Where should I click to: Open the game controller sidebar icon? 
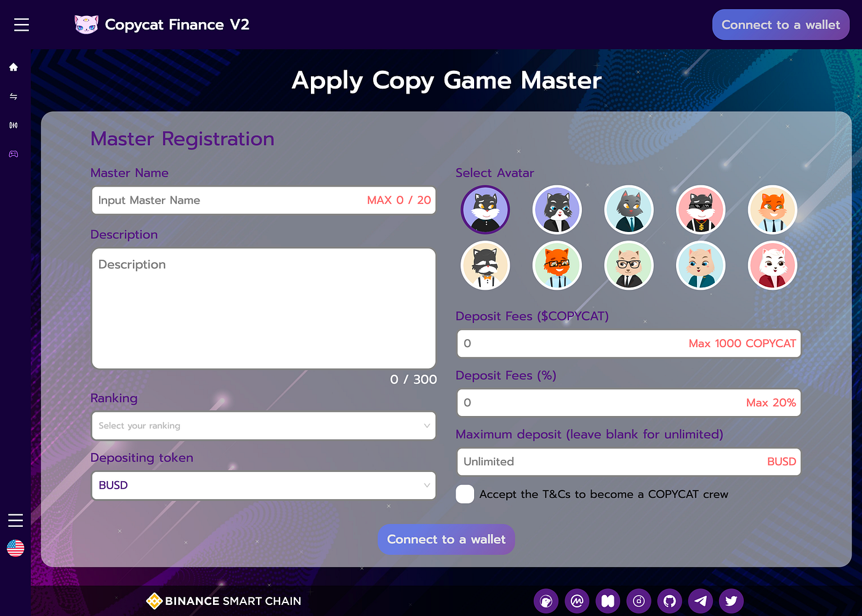tap(14, 154)
